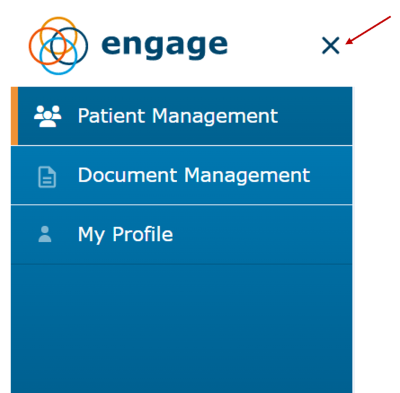Click the "Profile" word in the third row

pyautogui.click(x=143, y=234)
